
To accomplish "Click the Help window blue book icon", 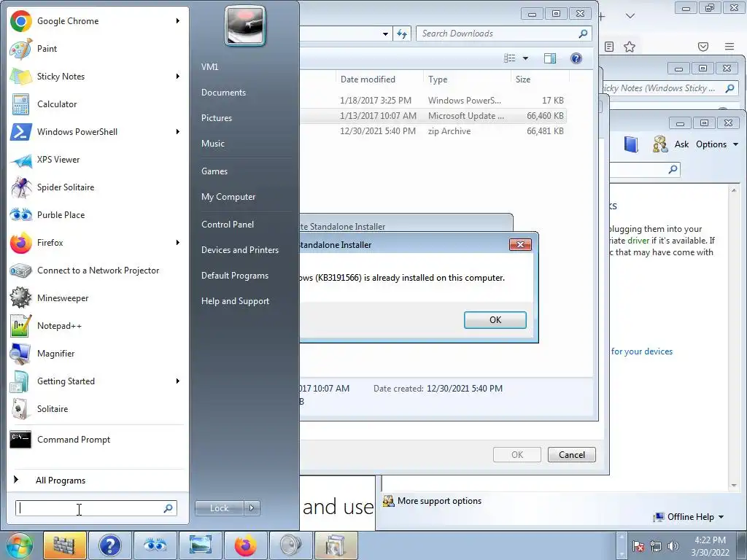I will 631,144.
